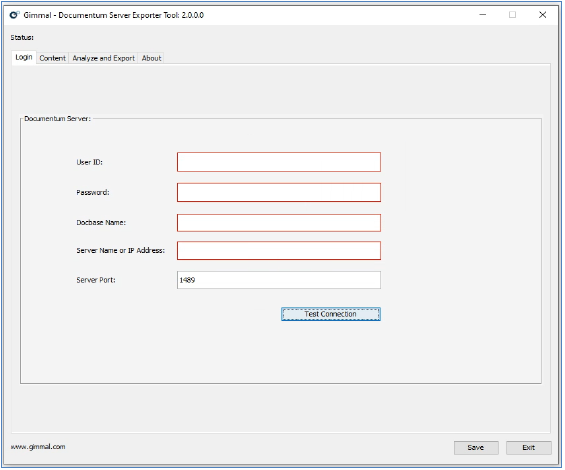Click the Test Connection button

click(x=330, y=314)
